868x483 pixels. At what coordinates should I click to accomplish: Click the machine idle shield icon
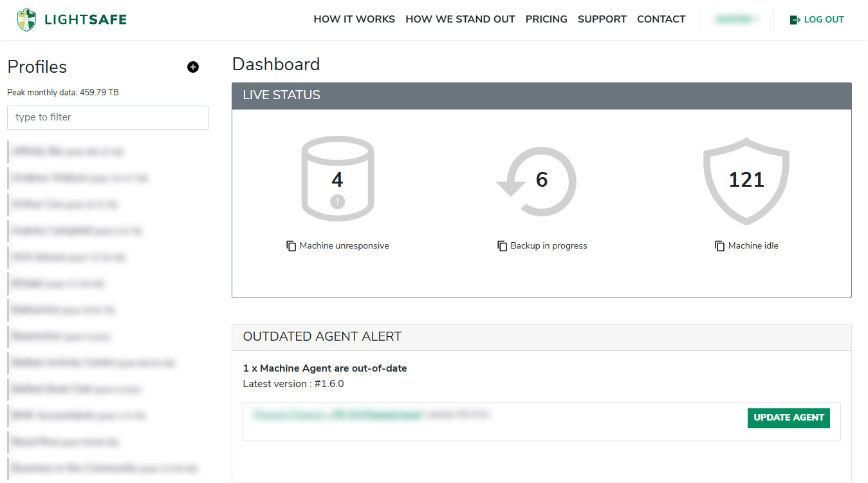(x=746, y=180)
